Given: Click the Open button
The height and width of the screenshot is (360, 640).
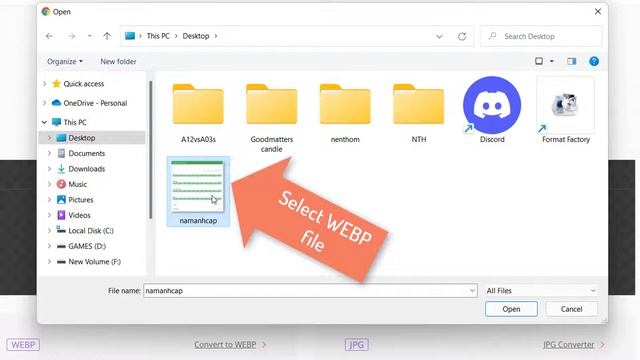Looking at the screenshot, I should tap(511, 309).
